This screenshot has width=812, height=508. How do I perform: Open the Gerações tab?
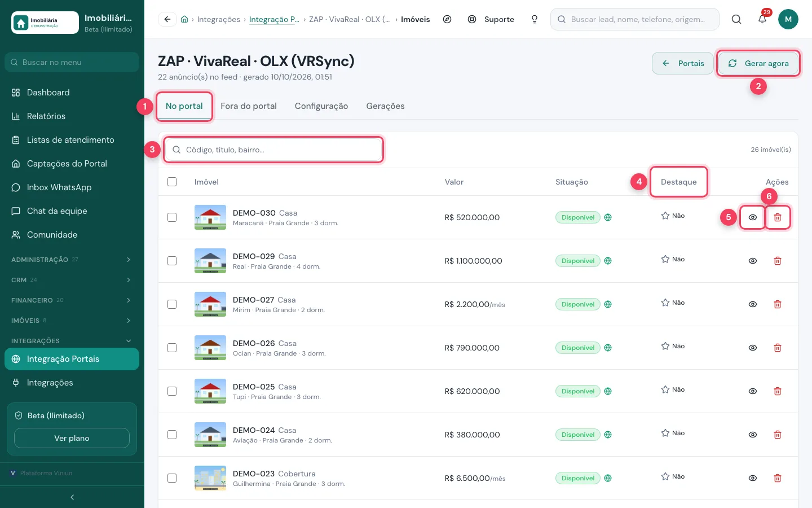[385, 106]
